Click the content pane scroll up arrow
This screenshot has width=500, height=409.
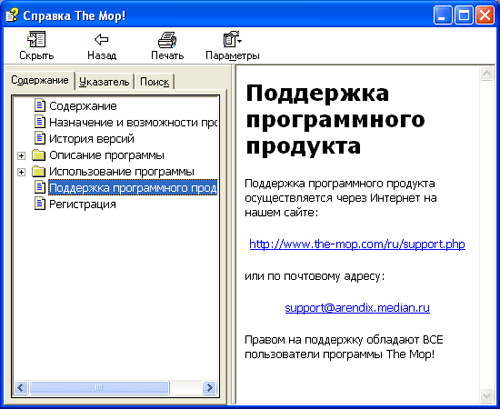tap(487, 74)
